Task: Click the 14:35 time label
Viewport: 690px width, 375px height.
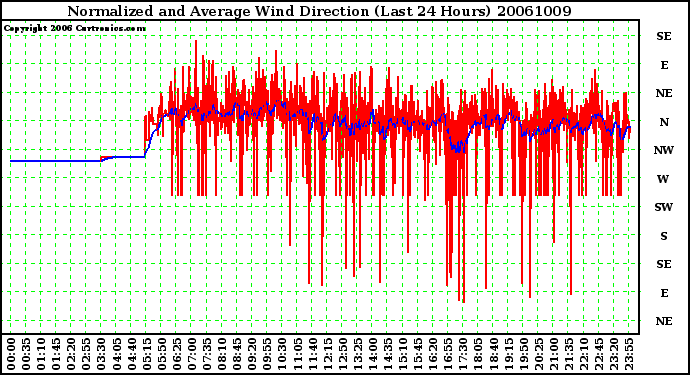Action: pyautogui.click(x=388, y=354)
